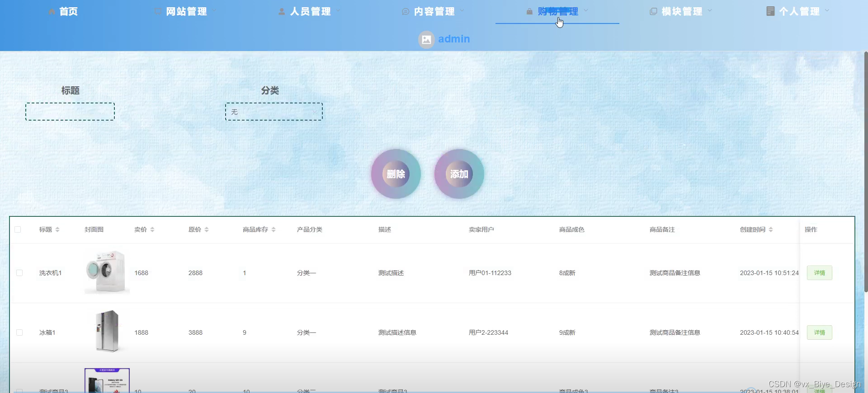Check the row checkbox for 洗衣机1
This screenshot has height=393, width=868.
(19, 273)
